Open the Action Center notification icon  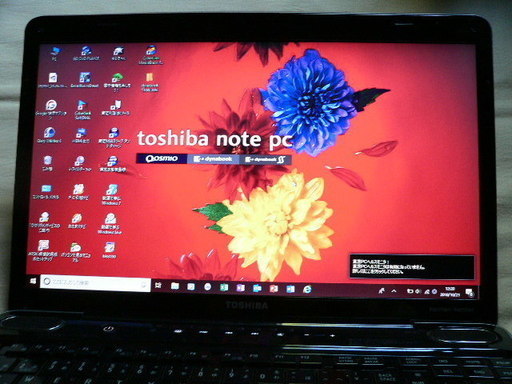point(470,293)
